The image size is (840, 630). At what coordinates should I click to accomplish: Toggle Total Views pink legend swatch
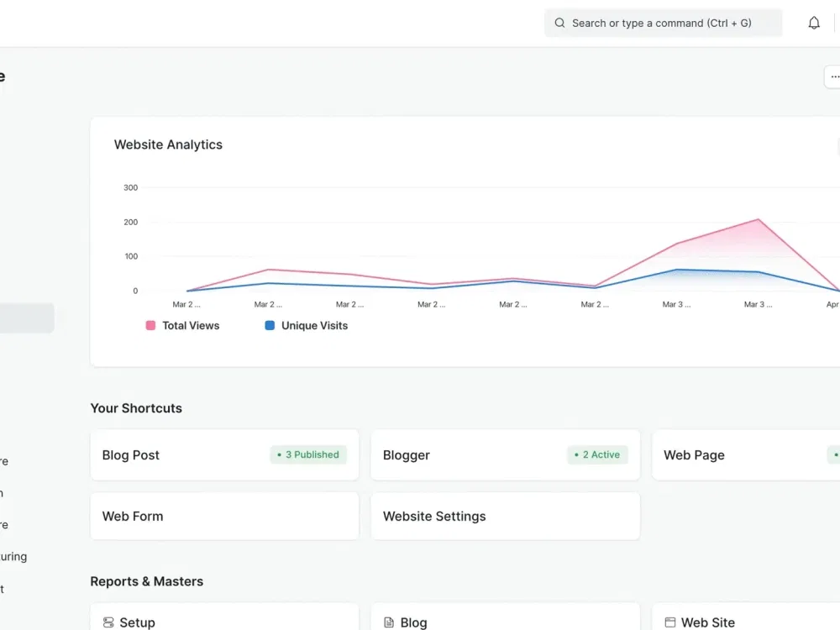coord(150,326)
